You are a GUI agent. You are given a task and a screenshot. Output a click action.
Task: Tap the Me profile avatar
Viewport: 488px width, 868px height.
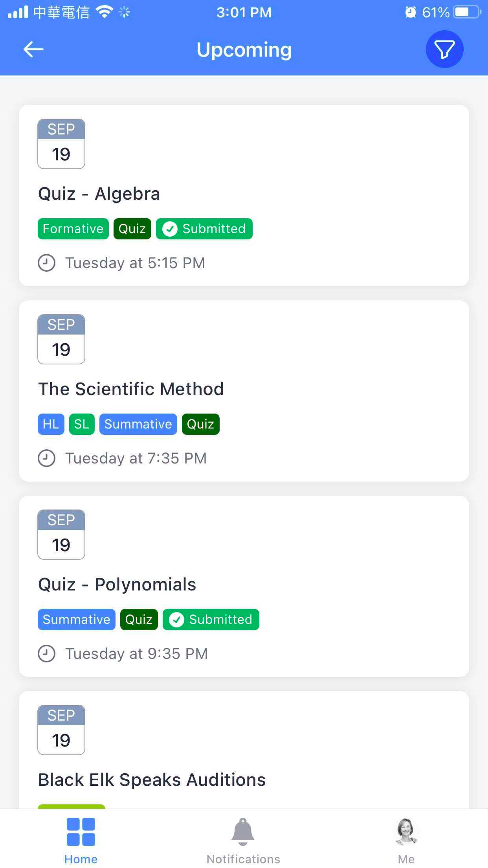coord(406,831)
